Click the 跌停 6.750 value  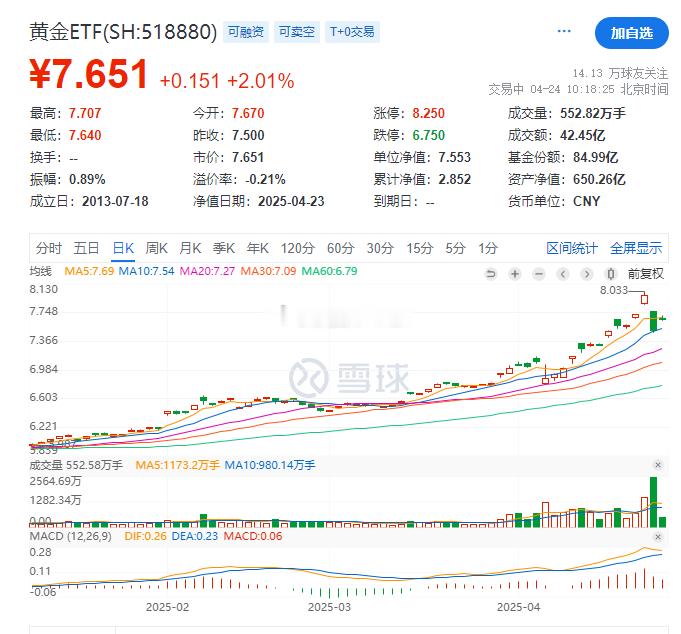point(428,135)
